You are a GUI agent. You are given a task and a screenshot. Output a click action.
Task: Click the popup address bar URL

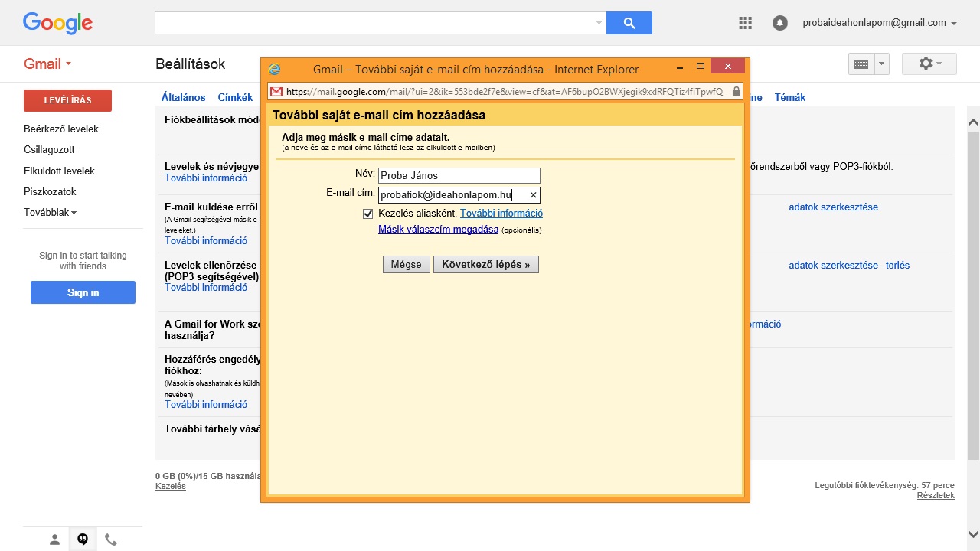504,91
